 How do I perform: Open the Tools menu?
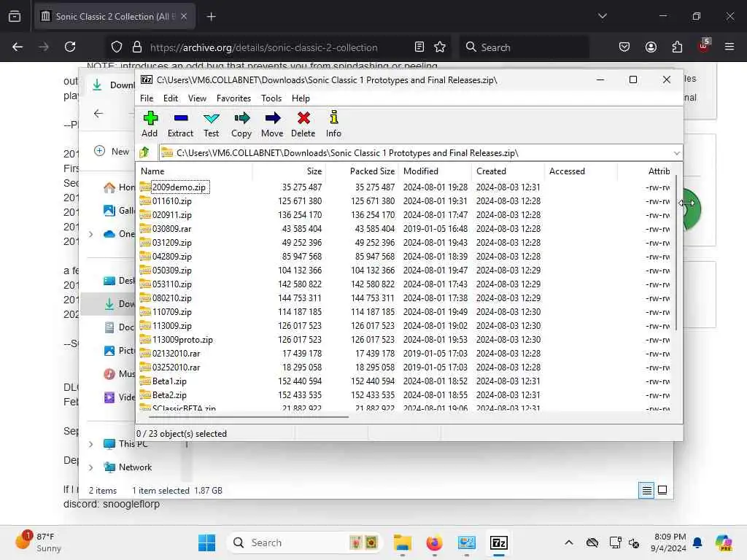[x=271, y=98]
